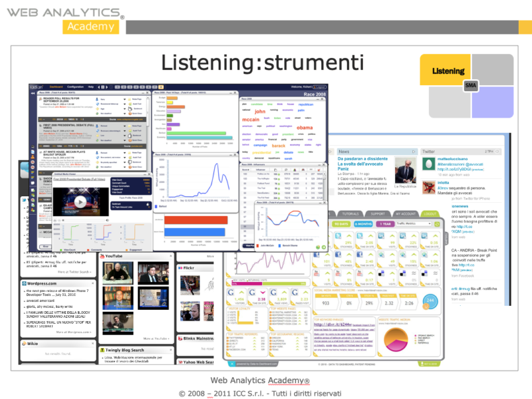The height and width of the screenshot is (399, 532).
Task: Open the dlvr.it keyword phrase link
Action: coord(332,325)
